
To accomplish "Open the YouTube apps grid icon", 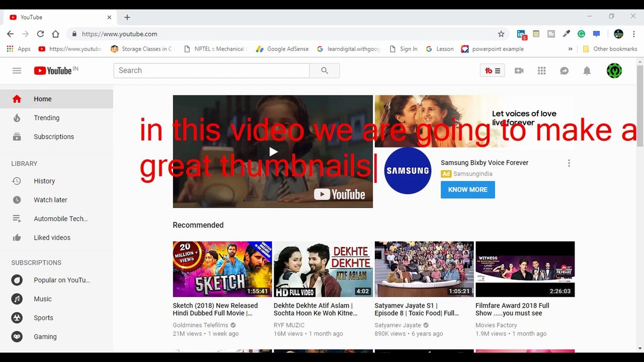I will coord(541,71).
